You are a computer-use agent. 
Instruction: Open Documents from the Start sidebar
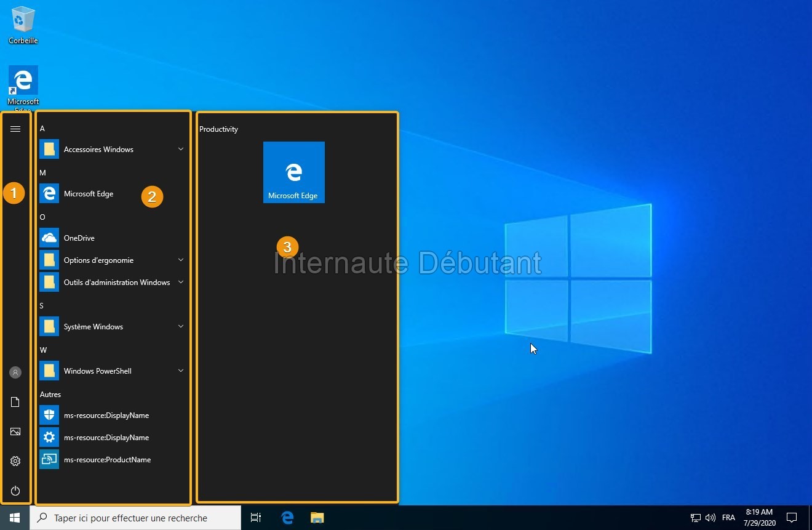(x=15, y=402)
